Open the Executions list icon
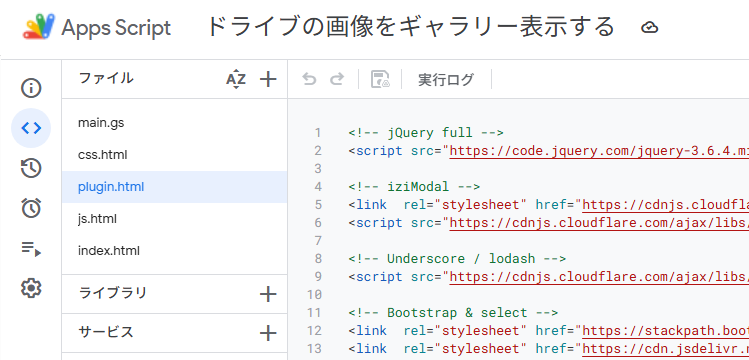The image size is (749, 360). (31, 248)
